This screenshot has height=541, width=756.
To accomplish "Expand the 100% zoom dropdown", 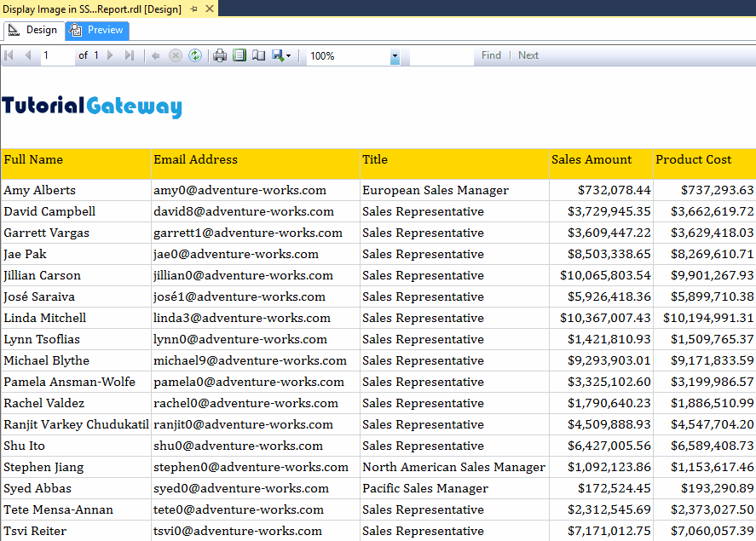I will 395,56.
